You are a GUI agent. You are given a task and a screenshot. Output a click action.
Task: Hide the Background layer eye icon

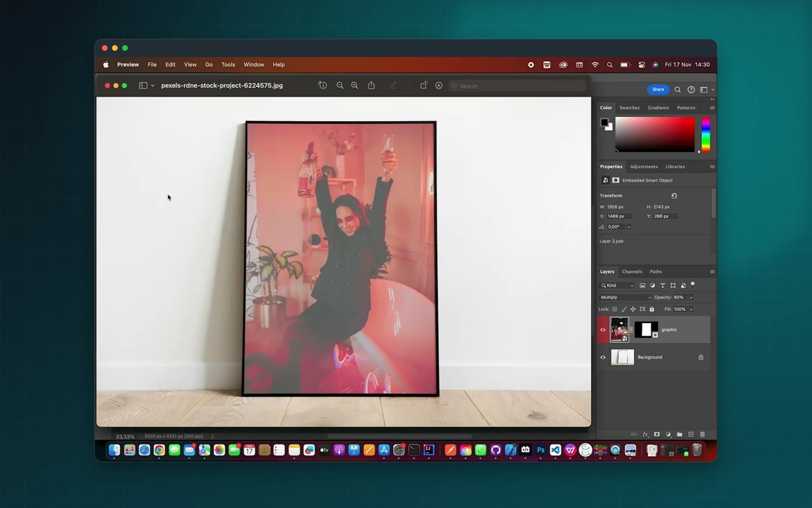coord(603,357)
